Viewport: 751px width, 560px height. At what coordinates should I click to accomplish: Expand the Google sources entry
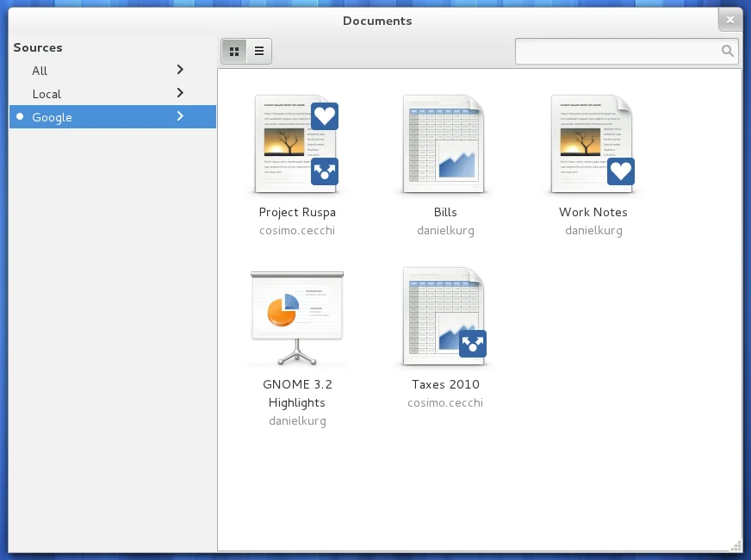(x=180, y=116)
